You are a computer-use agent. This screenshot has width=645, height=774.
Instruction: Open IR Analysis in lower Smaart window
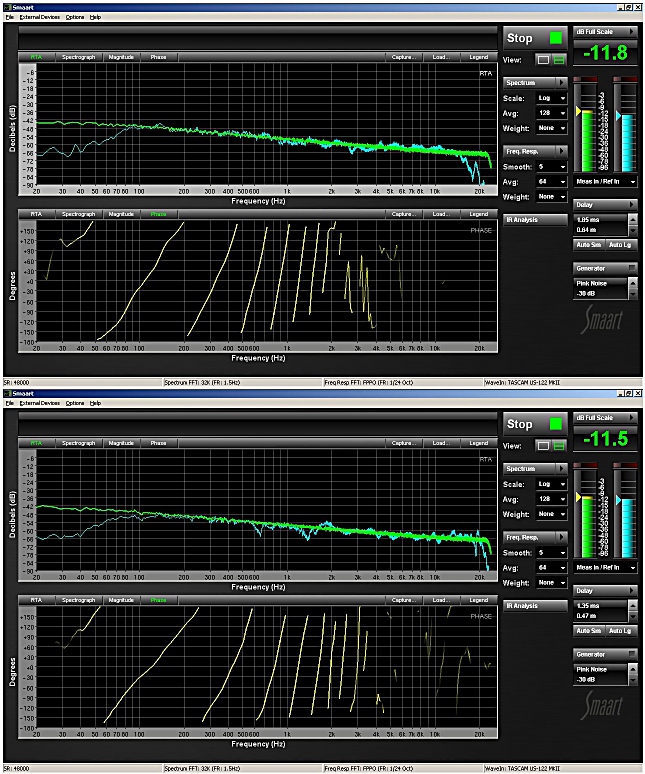(535, 606)
